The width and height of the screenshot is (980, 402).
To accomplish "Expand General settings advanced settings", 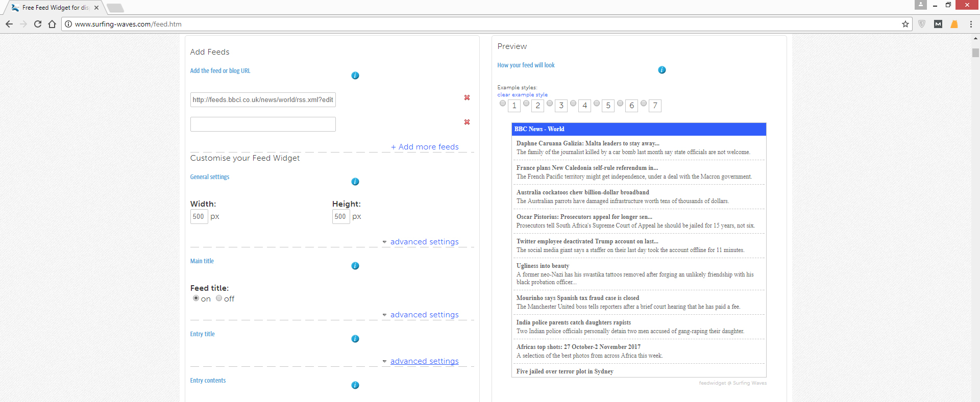I will pyautogui.click(x=424, y=242).
